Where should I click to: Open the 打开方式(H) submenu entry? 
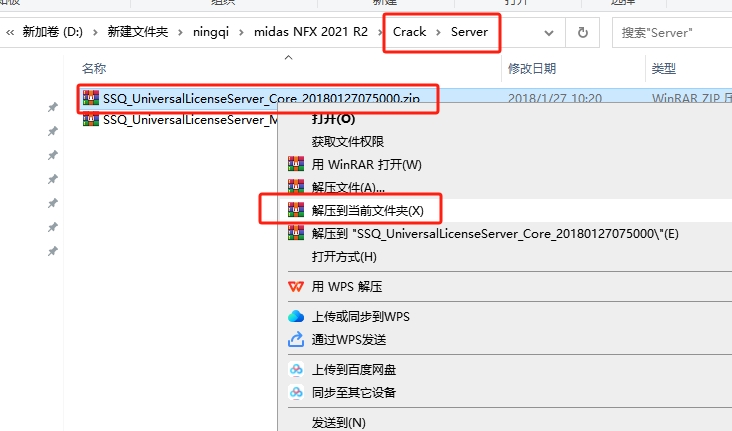[344, 256]
